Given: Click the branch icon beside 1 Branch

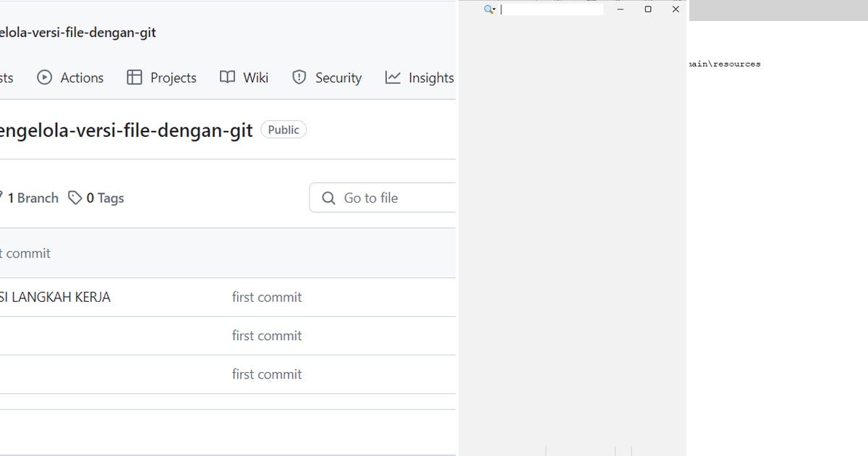Looking at the screenshot, I should click(1, 197).
